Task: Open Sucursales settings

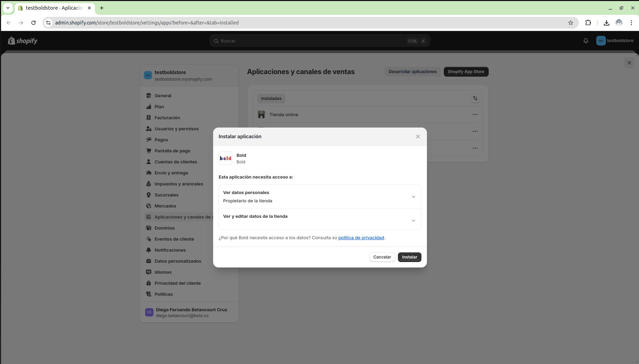Action: point(189,195)
